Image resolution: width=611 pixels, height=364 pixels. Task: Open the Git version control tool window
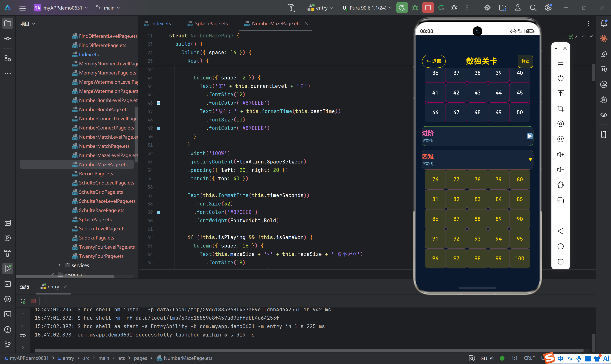pos(8,345)
